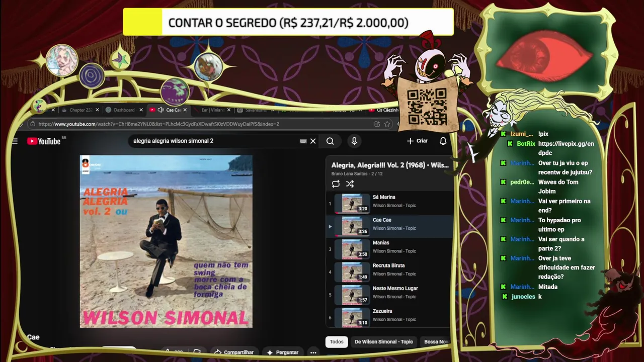This screenshot has height=362, width=644.
Task: Clear the YouTube search box text
Action: tap(313, 141)
